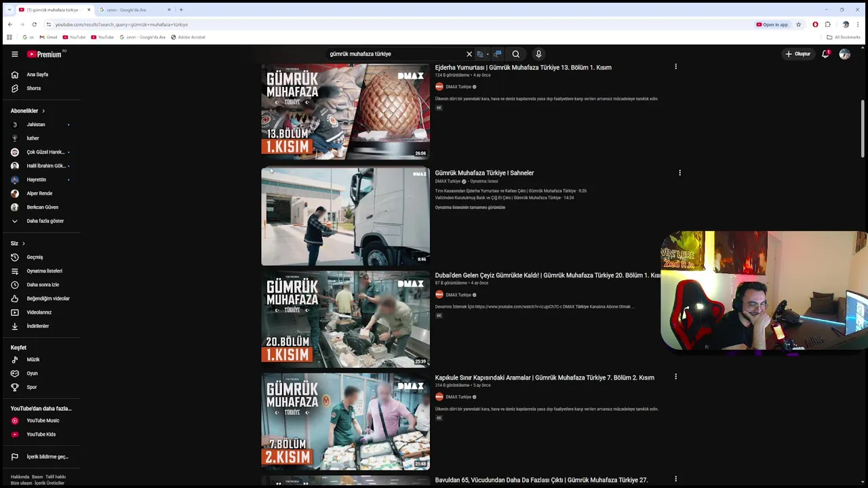This screenshot has width=868, height=488.
Task: Open Alper Rende subscription channel
Action: pyautogui.click(x=41, y=193)
